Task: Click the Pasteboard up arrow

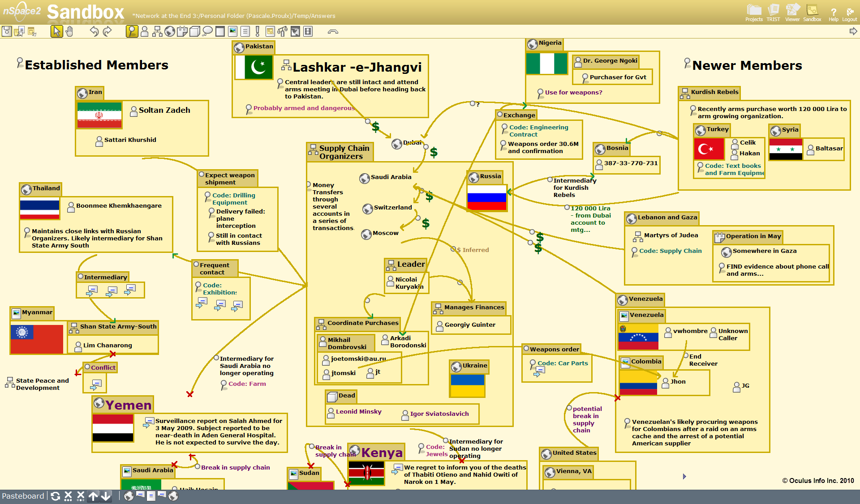Action: click(93, 496)
